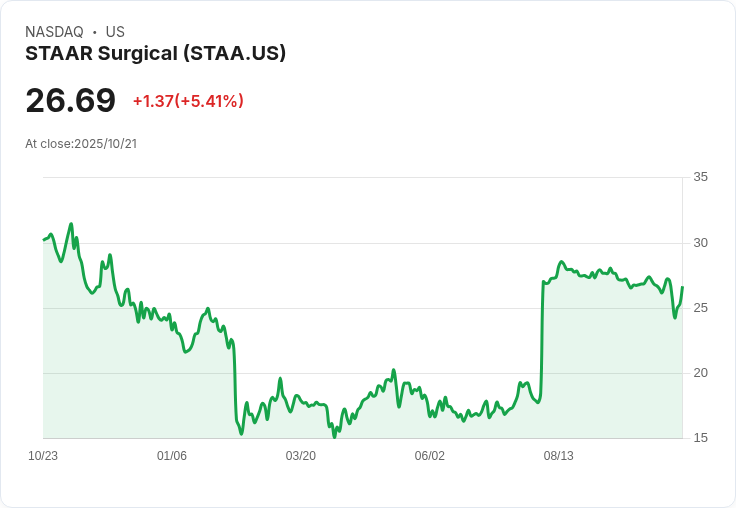Select the 03/20 date on the x-axis
Viewport: 736px width, 508px height.
click(x=300, y=456)
